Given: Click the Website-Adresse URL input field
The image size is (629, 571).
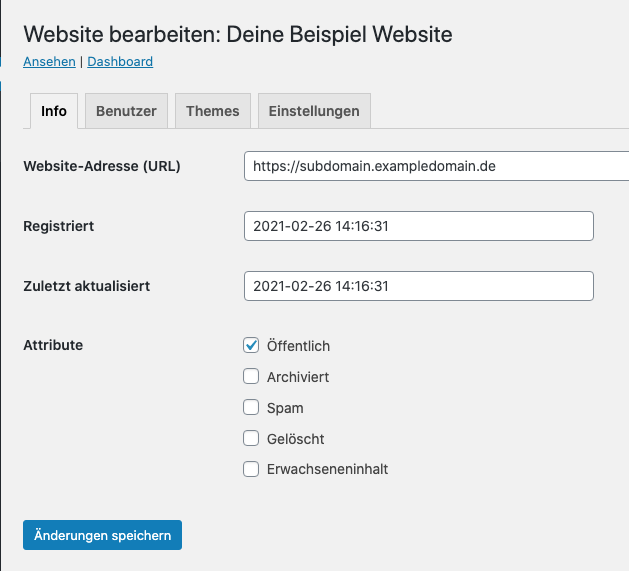Looking at the screenshot, I should (436, 166).
